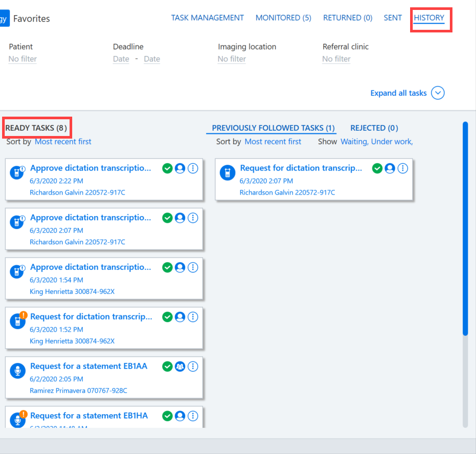Change Previously Followed sort Most recent first
This screenshot has width=476, height=454.
click(x=273, y=142)
